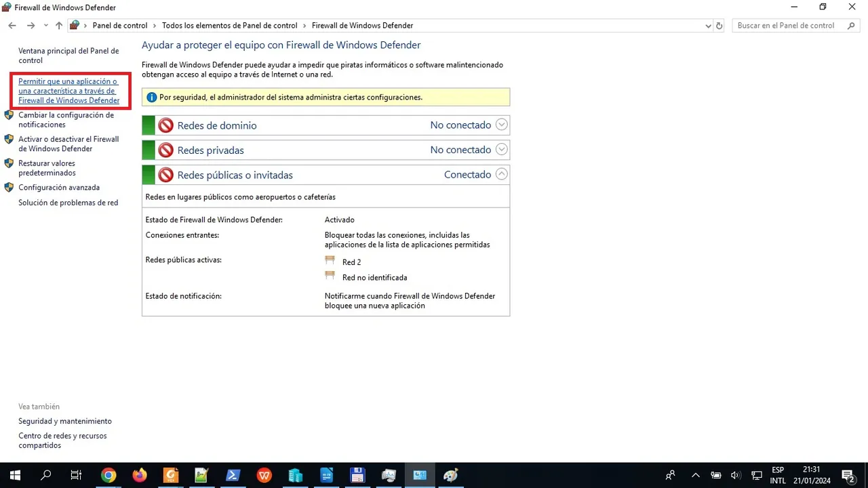Click the shield icon next to 'Configuración avanzada'
Screen dimensions: 868x488
point(9,187)
